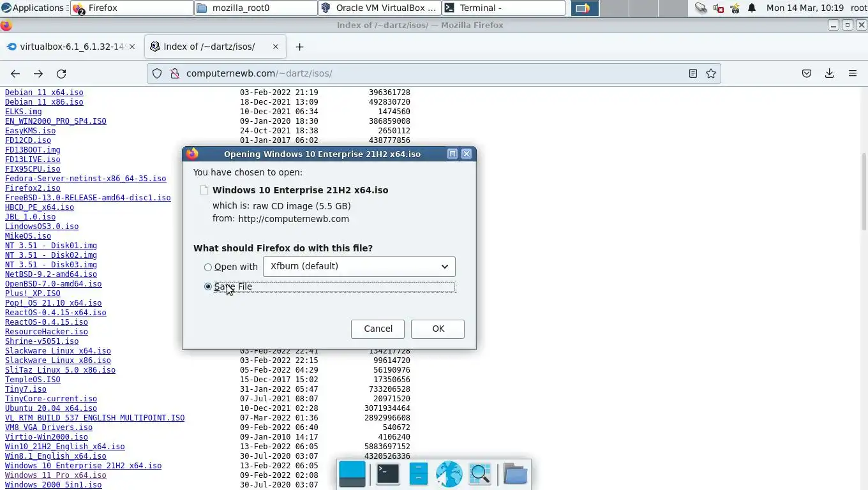This screenshot has height=490, width=868.
Task: Cancel the file download dialog
Action: pyautogui.click(x=378, y=329)
